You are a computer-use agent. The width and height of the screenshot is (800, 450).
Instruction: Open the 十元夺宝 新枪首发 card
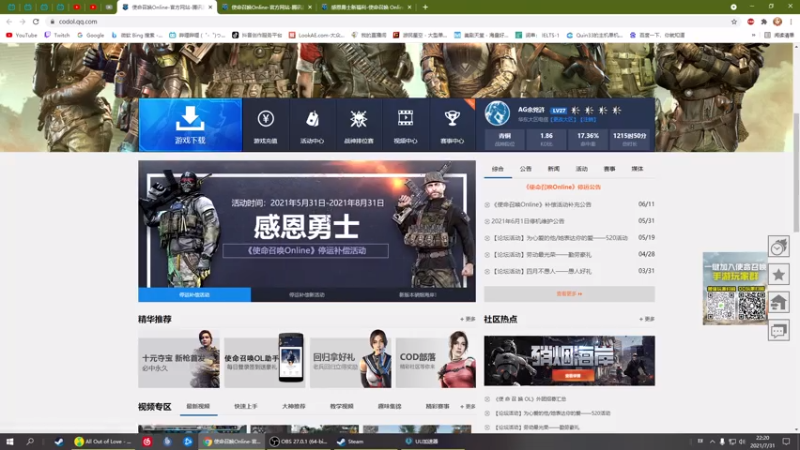pos(179,359)
